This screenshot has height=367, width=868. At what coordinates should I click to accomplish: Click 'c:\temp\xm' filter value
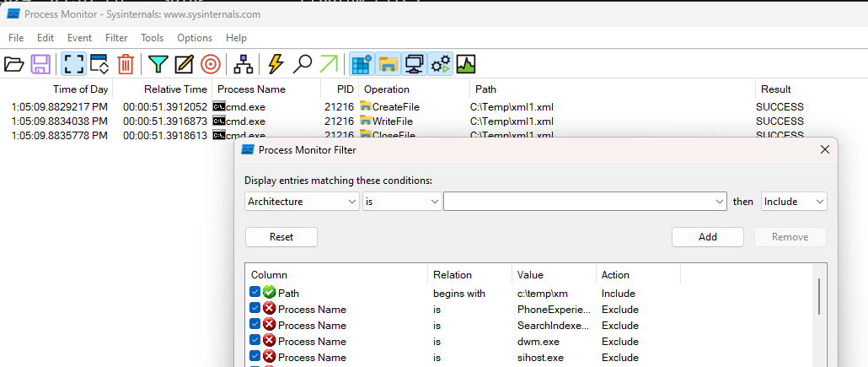(543, 294)
